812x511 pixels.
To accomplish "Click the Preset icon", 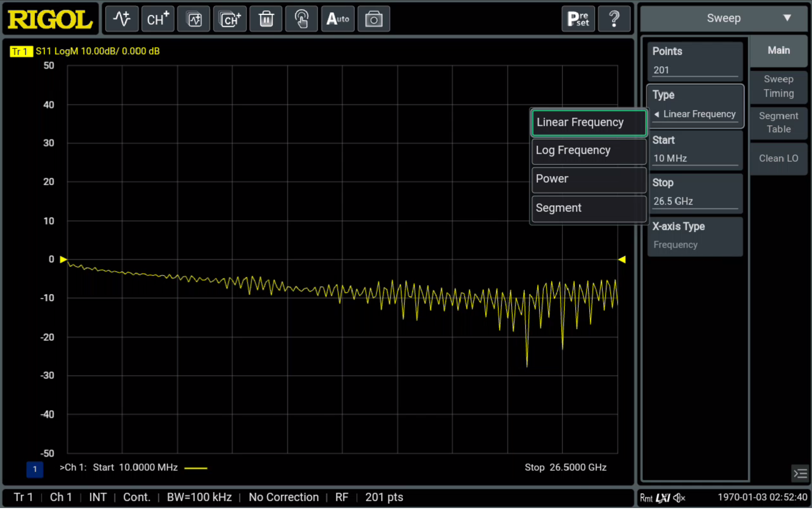I will (x=578, y=19).
